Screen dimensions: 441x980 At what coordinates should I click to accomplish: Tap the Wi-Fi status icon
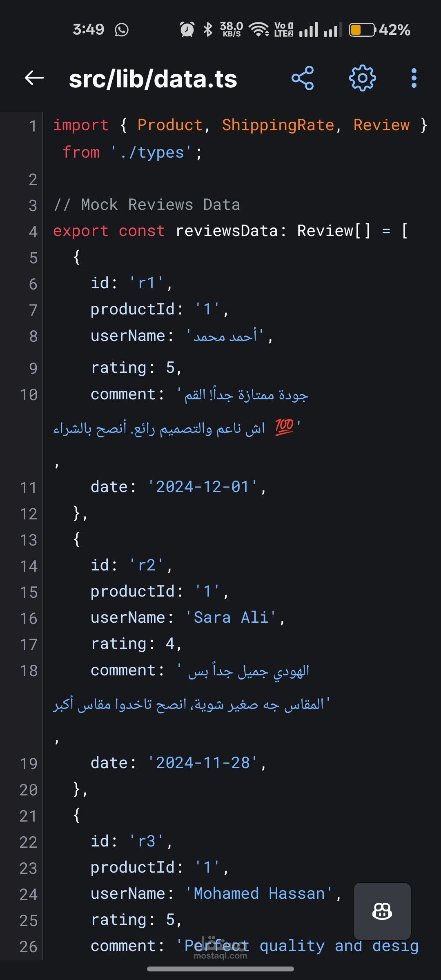pos(259,29)
